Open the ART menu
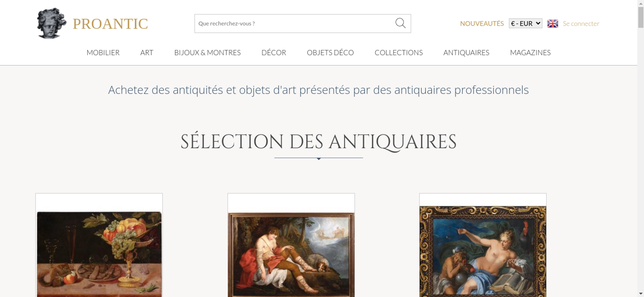 147,52
